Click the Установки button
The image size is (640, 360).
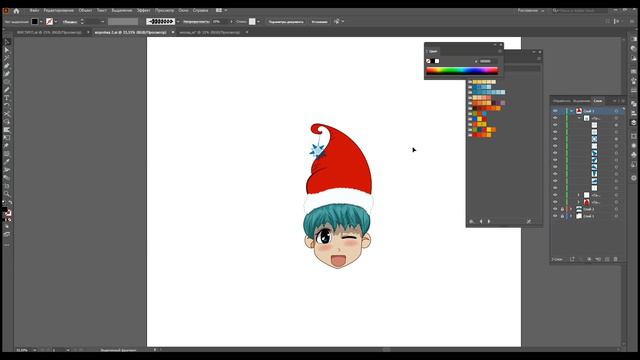tap(319, 22)
